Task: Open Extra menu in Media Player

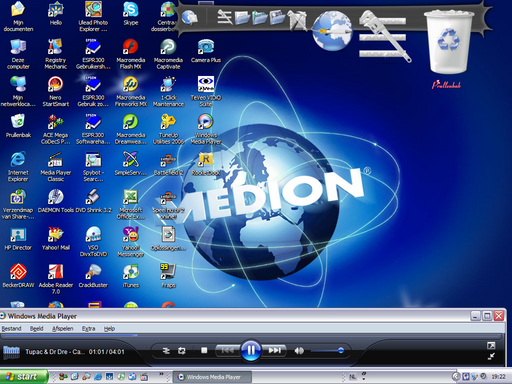Action: [88, 328]
